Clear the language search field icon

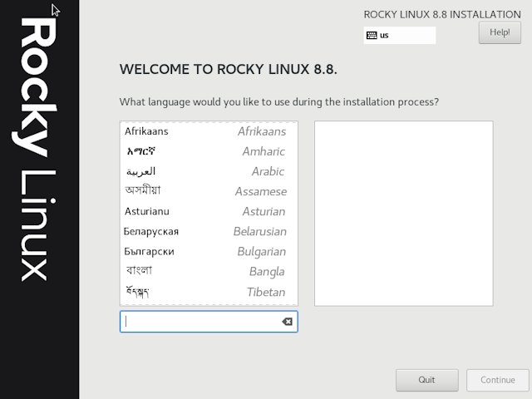pos(287,322)
